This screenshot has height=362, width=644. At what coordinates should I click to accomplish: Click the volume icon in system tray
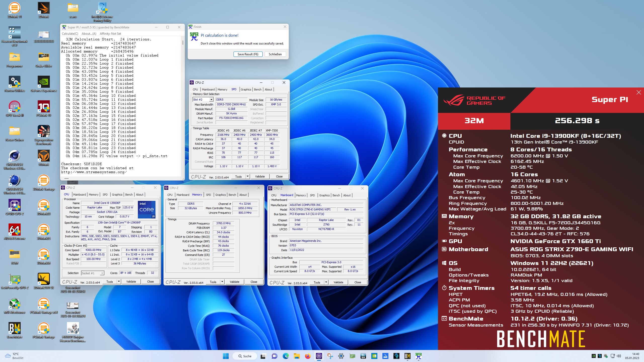tap(619, 356)
